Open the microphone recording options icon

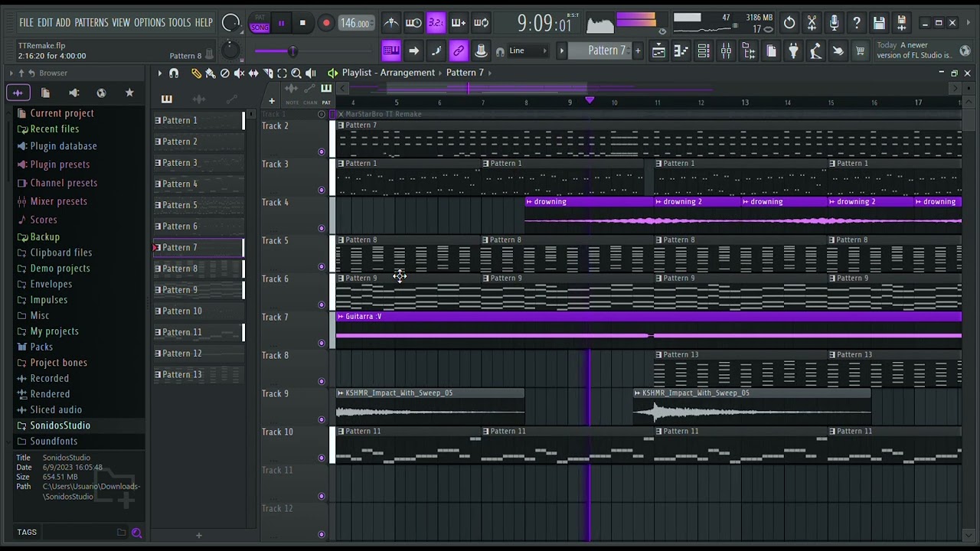(x=834, y=23)
